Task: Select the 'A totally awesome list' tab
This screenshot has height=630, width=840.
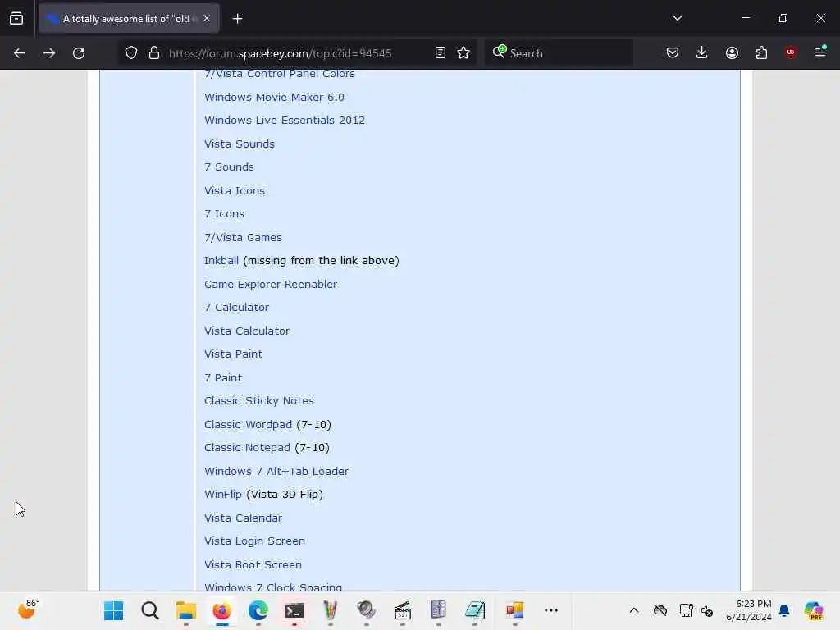Action: coord(129,19)
